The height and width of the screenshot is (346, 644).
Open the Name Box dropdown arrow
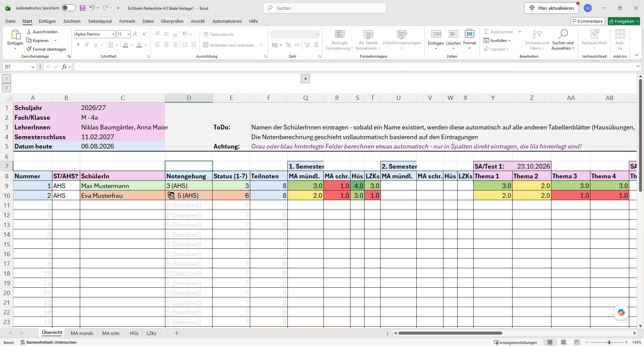click(x=33, y=67)
